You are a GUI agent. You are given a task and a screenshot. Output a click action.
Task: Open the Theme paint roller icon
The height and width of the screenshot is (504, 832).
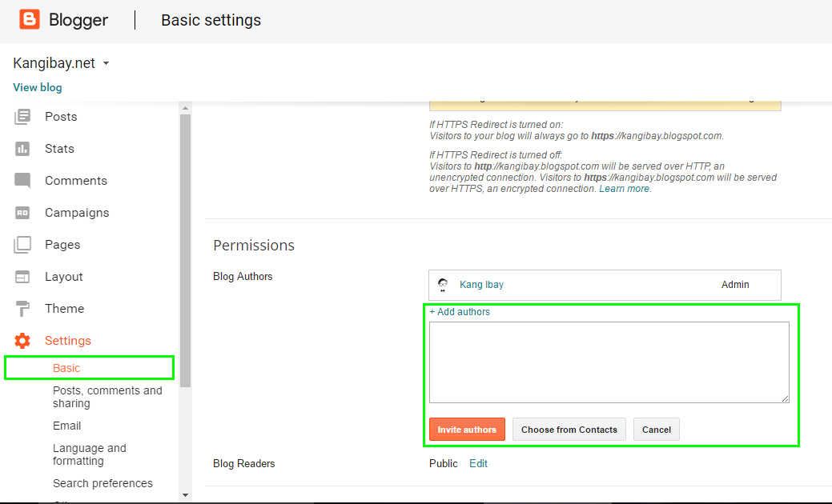pos(22,309)
